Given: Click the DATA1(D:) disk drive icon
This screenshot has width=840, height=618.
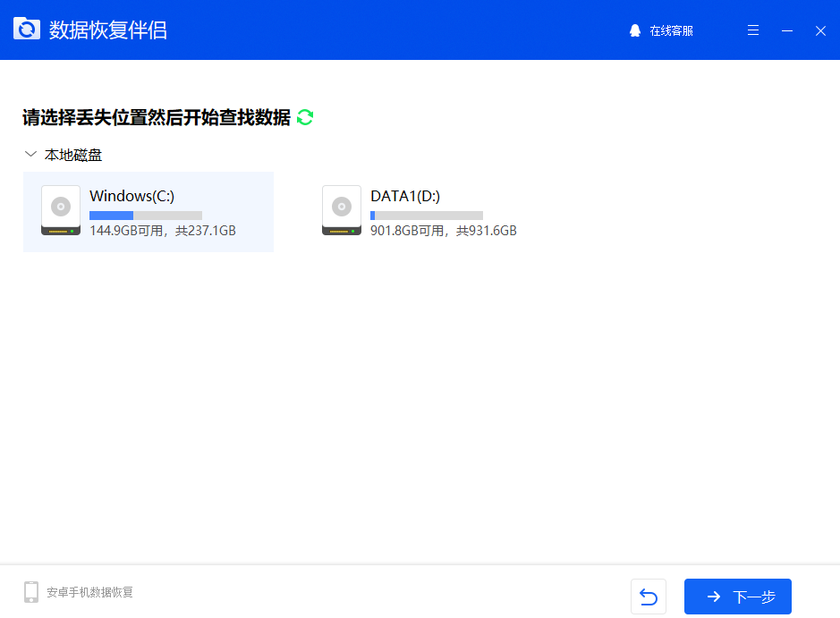Looking at the screenshot, I should tap(341, 209).
